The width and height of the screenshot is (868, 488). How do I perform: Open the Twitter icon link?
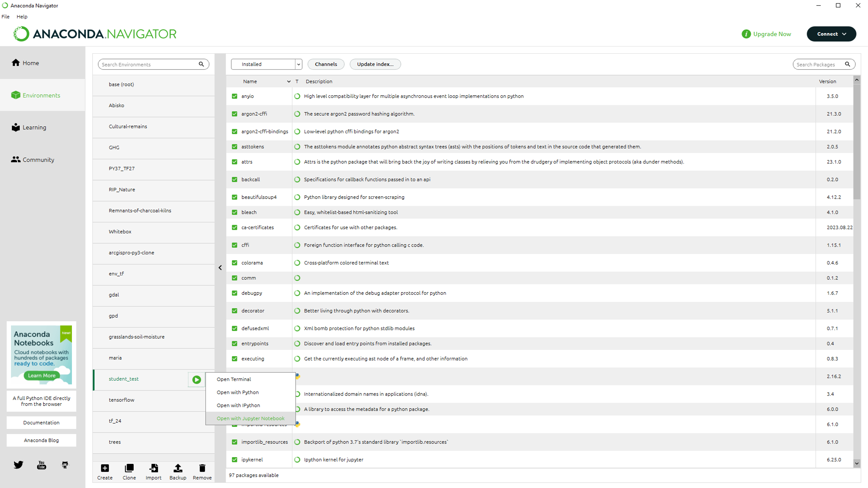[18, 465]
